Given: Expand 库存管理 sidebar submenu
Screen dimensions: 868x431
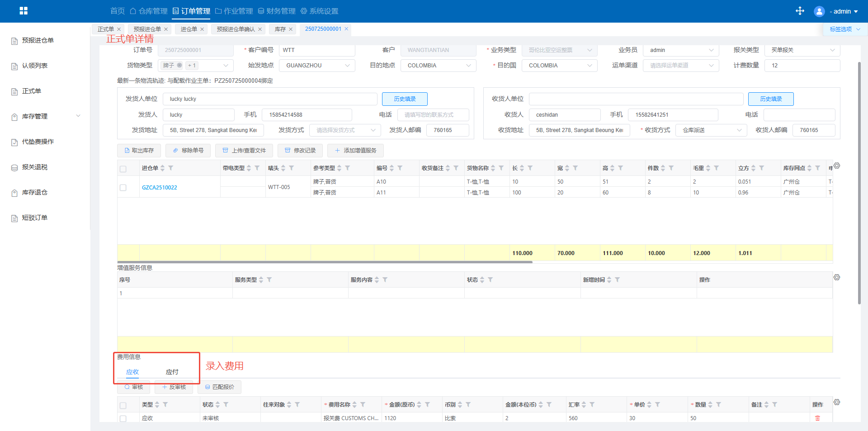Looking at the screenshot, I should tap(45, 116).
